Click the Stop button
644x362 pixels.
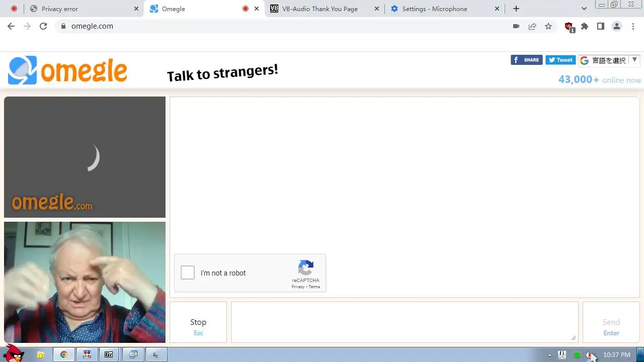(198, 322)
